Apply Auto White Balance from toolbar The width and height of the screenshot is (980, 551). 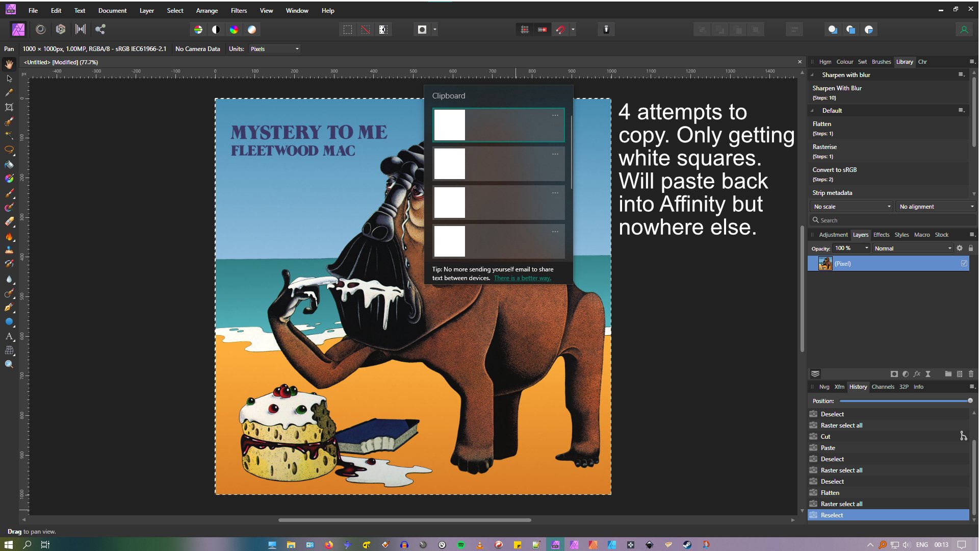pos(252,30)
